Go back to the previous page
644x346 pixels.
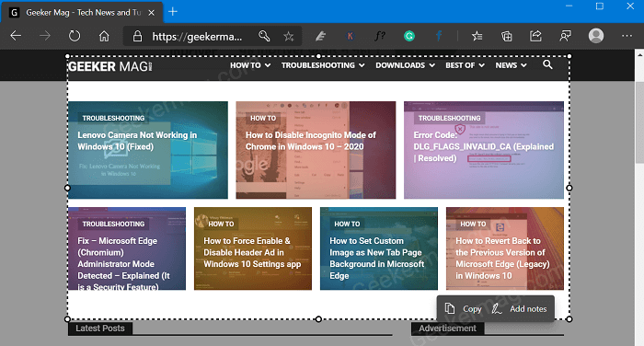point(16,36)
